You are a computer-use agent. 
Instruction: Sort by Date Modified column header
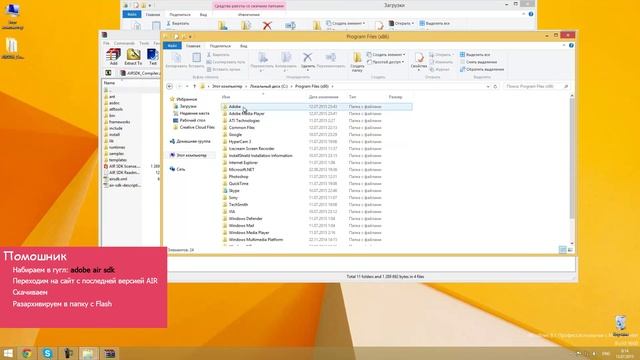click(x=324, y=97)
